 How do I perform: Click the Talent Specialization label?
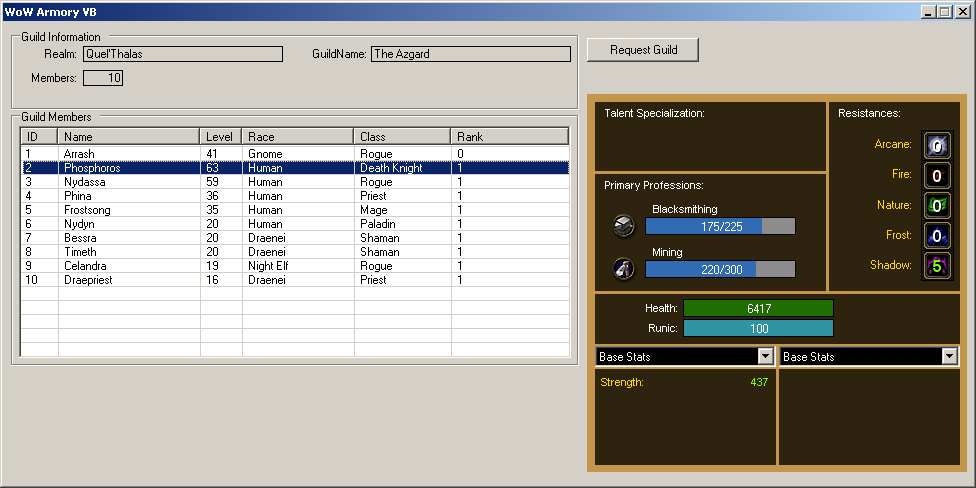654,113
